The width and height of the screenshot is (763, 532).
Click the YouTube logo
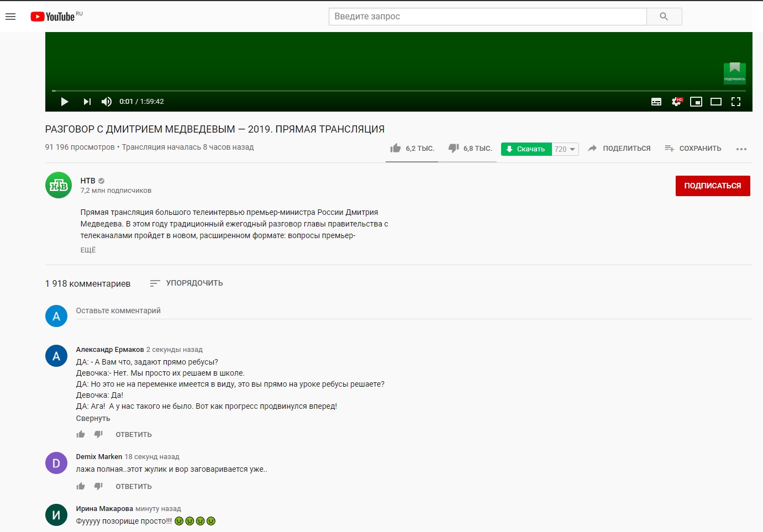pyautogui.click(x=53, y=17)
